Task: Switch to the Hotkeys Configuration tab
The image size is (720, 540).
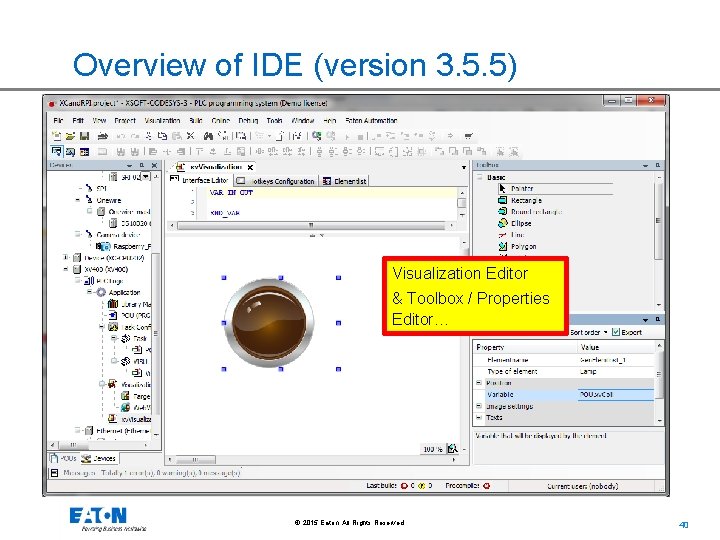Action: click(x=276, y=181)
